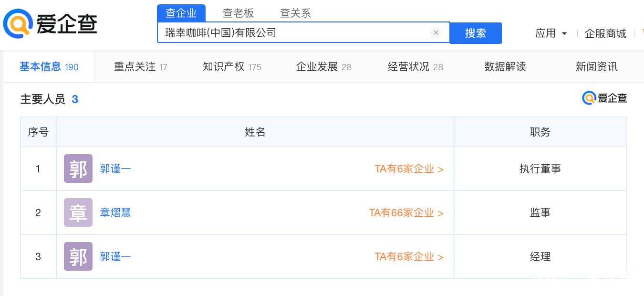Viewport: 644px width, 296px height.
Task: Click the 爱企查 watermark logo in 主要人员
Action: (x=604, y=98)
